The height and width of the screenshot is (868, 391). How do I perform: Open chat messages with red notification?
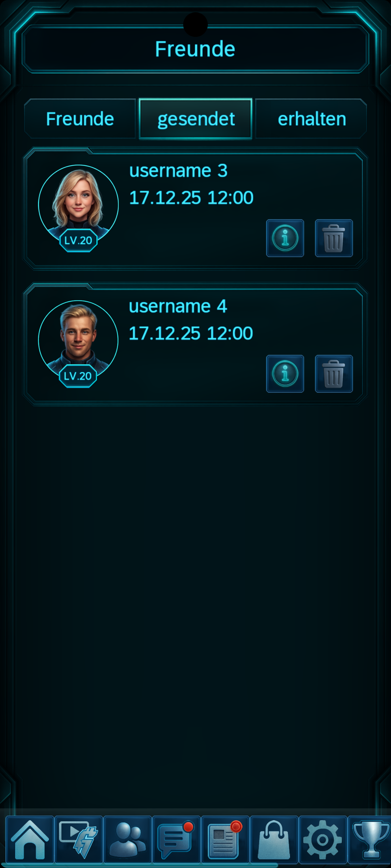176,840
